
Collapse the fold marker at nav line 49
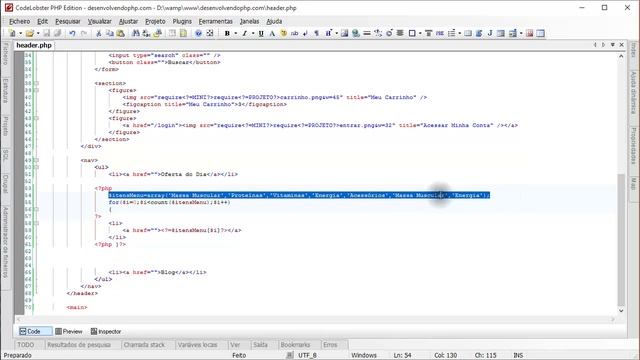coord(36,160)
